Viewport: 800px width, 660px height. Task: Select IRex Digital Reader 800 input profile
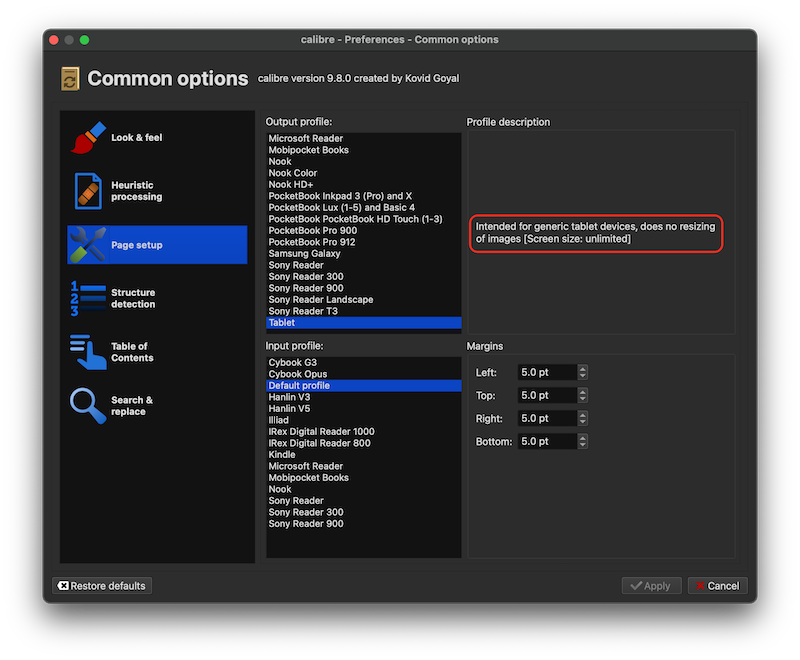[364, 443]
